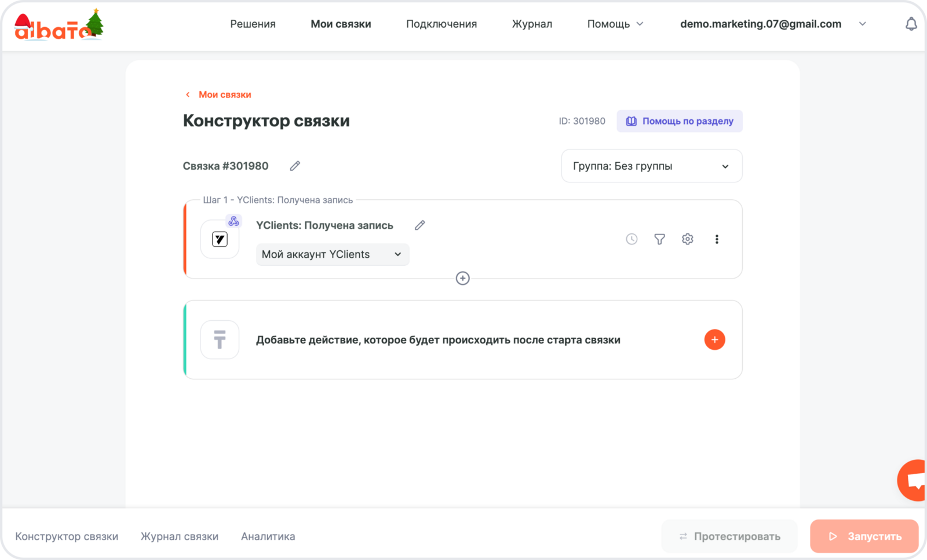Open the step settings gear icon

tap(687, 239)
